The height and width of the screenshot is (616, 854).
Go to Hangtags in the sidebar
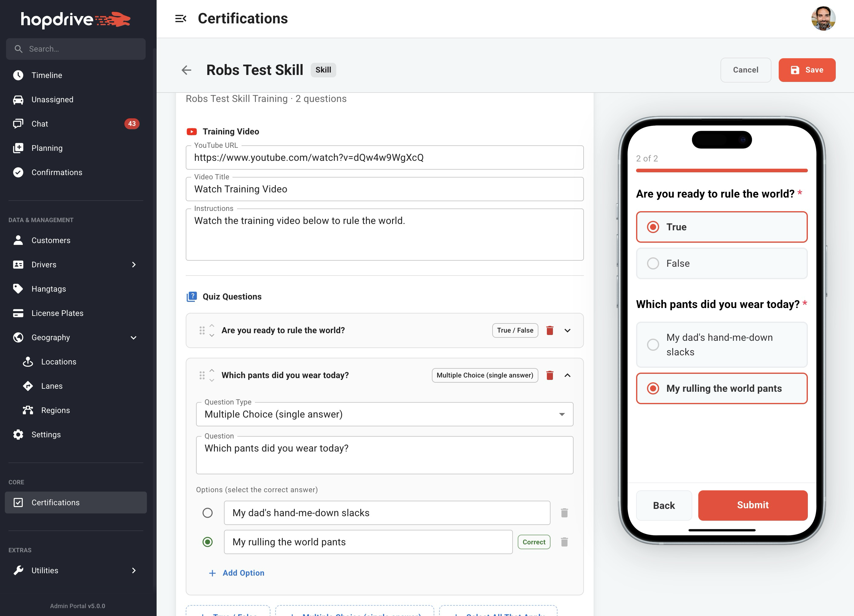coord(49,289)
